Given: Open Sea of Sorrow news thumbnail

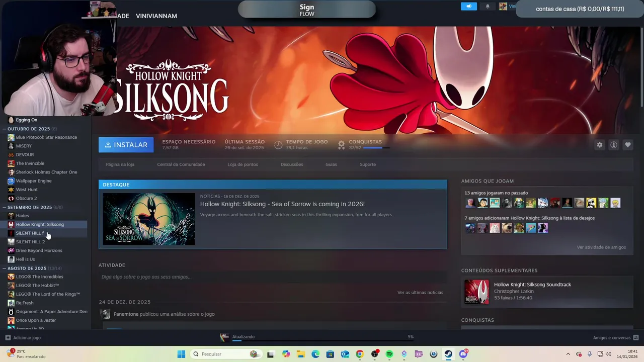Looking at the screenshot, I should (149, 219).
